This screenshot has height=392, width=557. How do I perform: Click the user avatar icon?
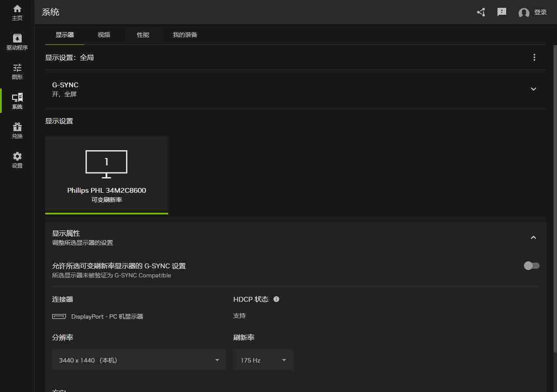524,13
